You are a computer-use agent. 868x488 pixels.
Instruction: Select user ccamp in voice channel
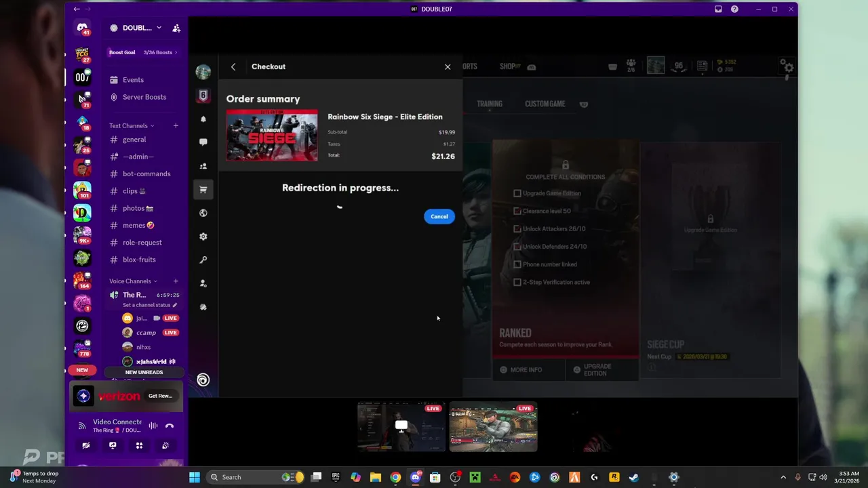(151, 333)
